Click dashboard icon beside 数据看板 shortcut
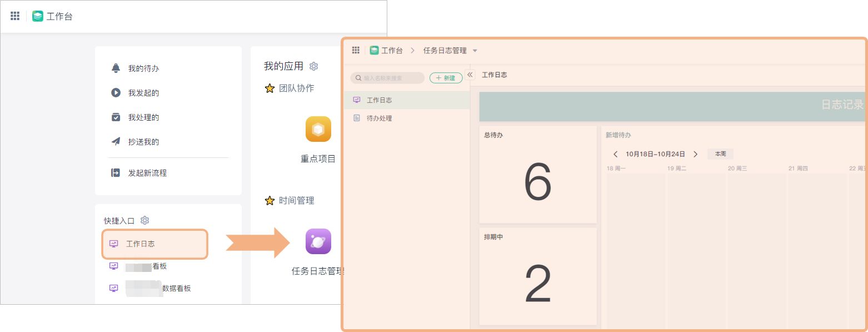Screen dimensions: 868x332 pyautogui.click(x=114, y=288)
